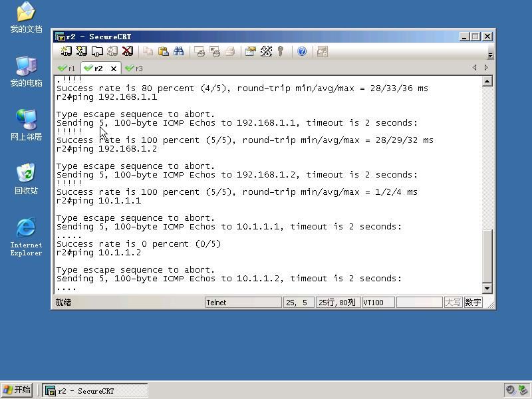
Task: Minimize the SecureCRT window
Action: 464,37
